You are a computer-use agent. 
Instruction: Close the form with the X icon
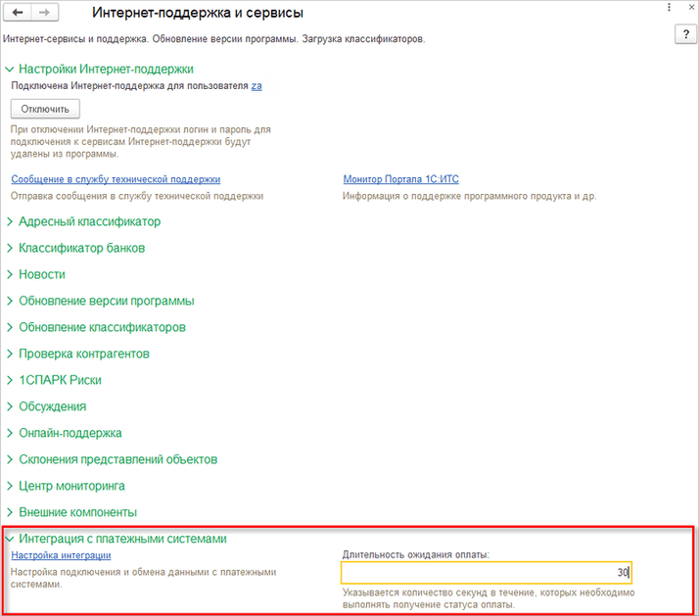point(691,7)
